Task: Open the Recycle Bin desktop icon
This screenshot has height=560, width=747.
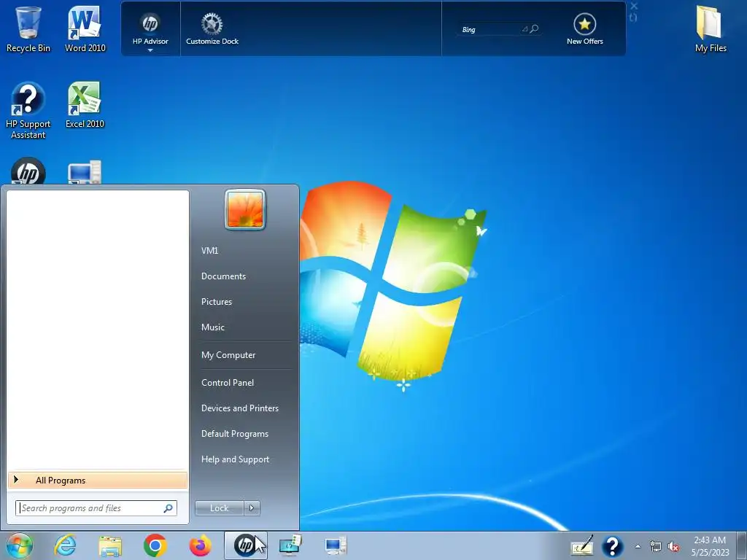Action: point(28,28)
